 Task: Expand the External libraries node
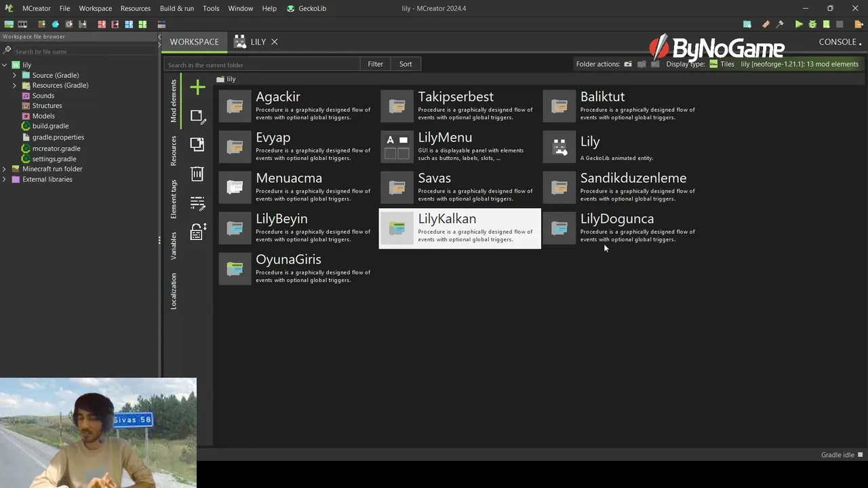(5, 180)
